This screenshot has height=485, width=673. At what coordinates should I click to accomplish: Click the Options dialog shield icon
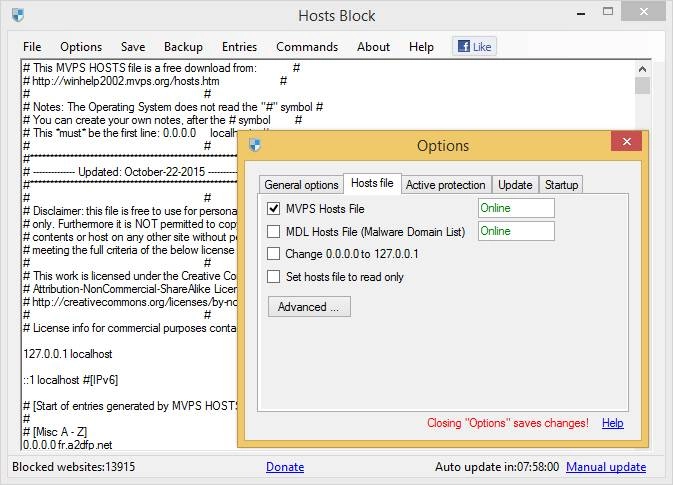pyautogui.click(x=255, y=145)
